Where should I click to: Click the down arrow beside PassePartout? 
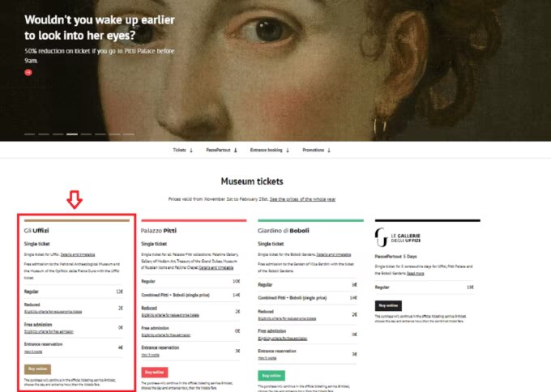coord(236,151)
